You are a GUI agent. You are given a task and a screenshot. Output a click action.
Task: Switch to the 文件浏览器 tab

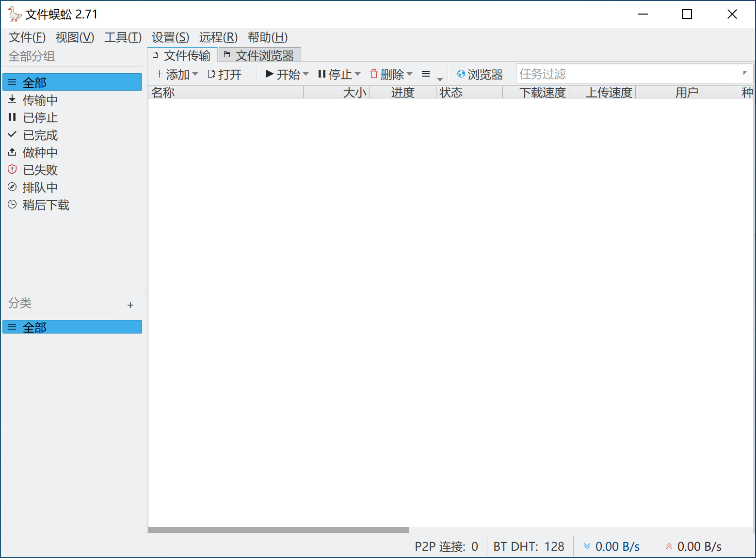pos(259,55)
